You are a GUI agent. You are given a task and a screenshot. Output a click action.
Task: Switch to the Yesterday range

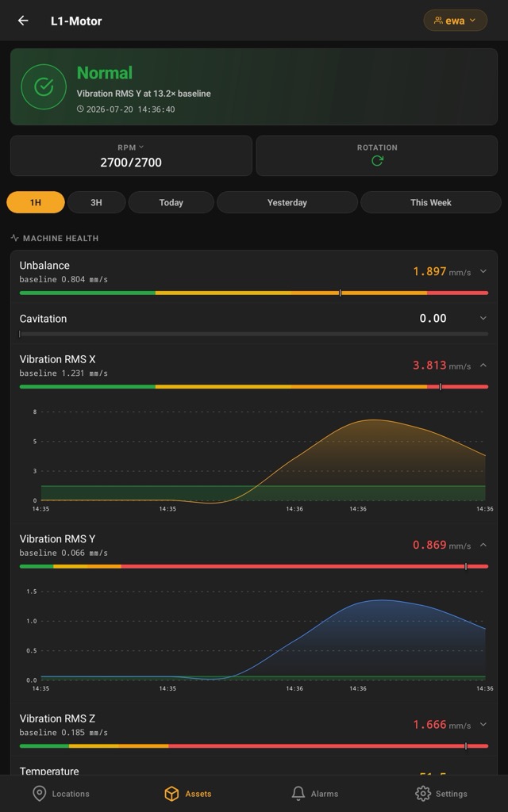[287, 202]
